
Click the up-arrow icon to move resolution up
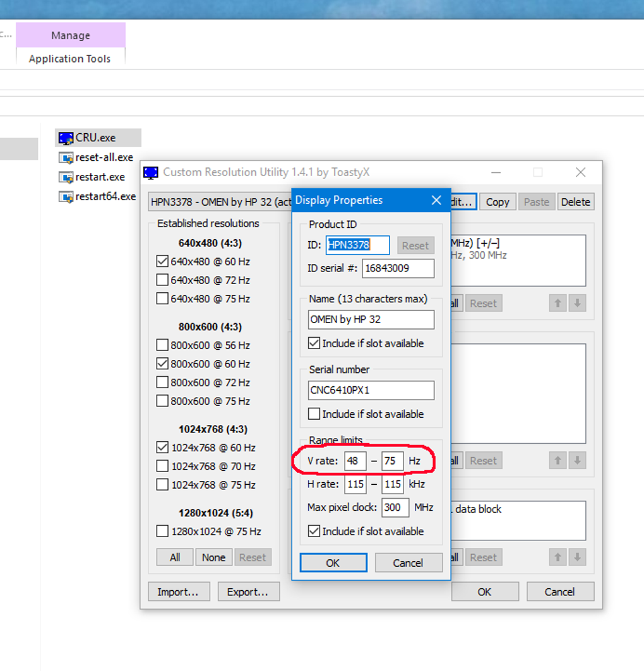558,303
